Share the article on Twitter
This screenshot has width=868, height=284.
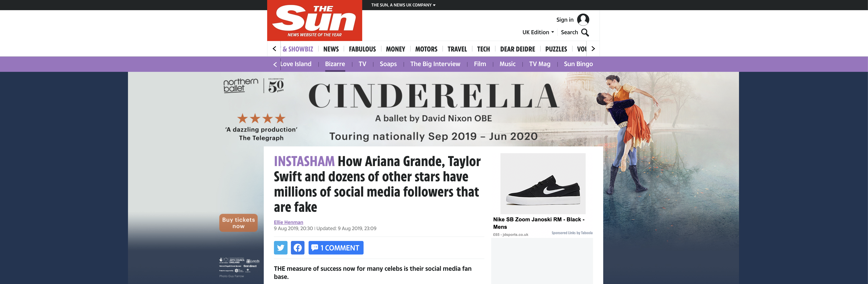[280, 248]
